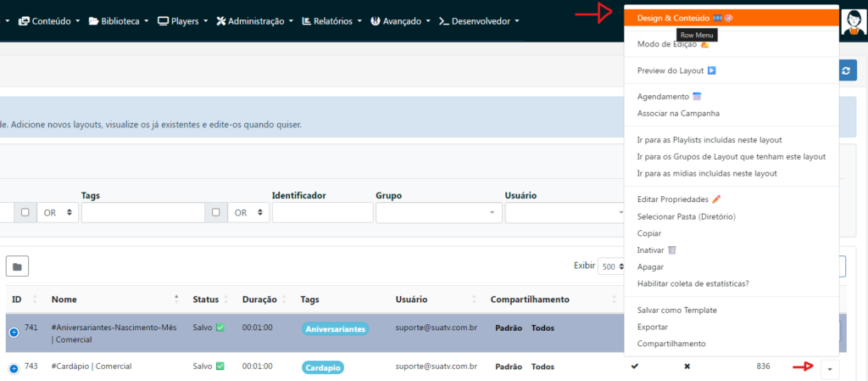Open the Usuário dropdown filter
Viewport: 868px width, 381px height.
561,212
